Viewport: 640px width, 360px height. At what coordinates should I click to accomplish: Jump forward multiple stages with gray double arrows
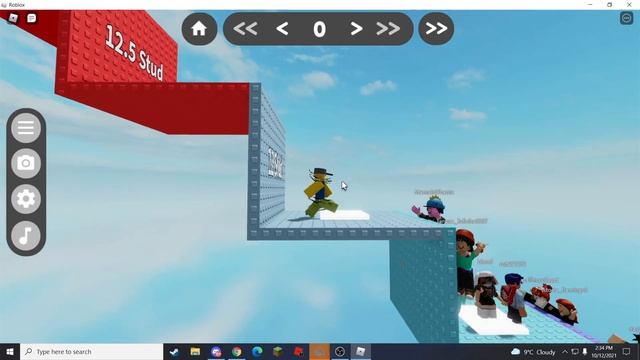(x=388, y=29)
